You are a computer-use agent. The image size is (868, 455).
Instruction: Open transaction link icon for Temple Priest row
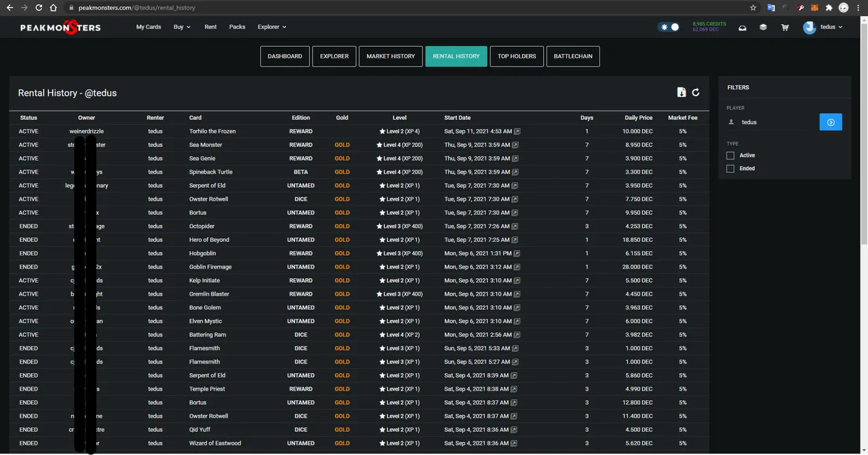point(515,389)
